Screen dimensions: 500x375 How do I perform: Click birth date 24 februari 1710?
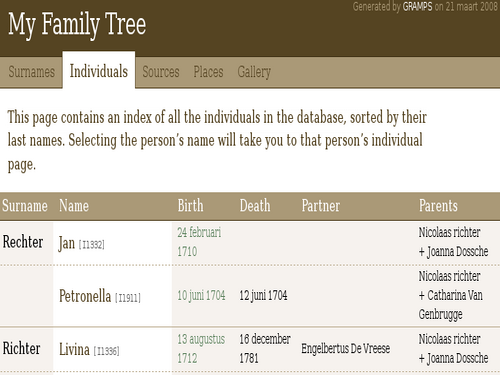tap(199, 242)
